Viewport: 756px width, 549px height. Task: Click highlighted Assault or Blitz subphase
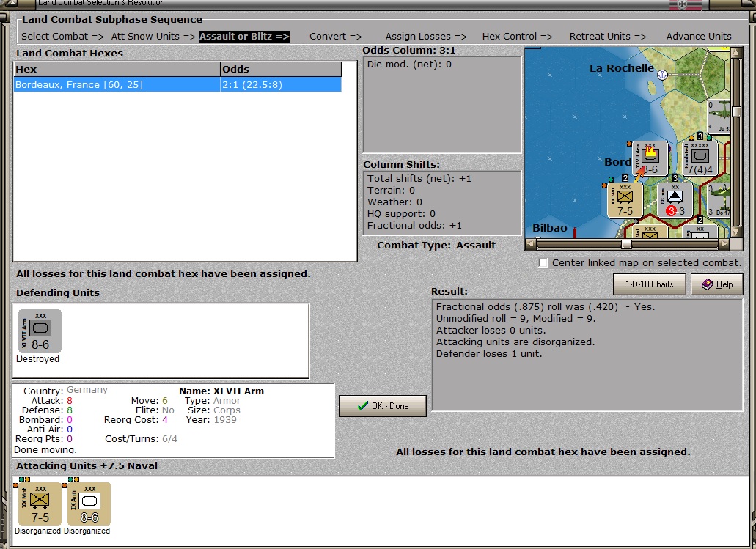244,37
